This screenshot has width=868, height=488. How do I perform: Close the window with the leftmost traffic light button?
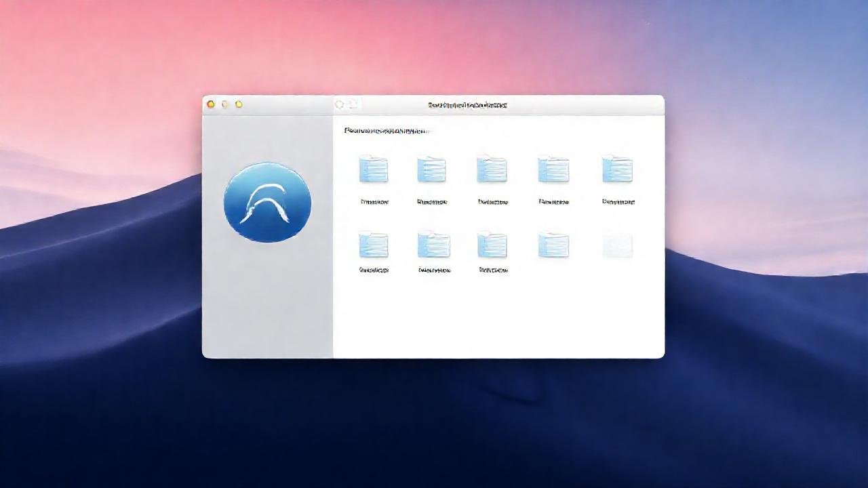211,104
